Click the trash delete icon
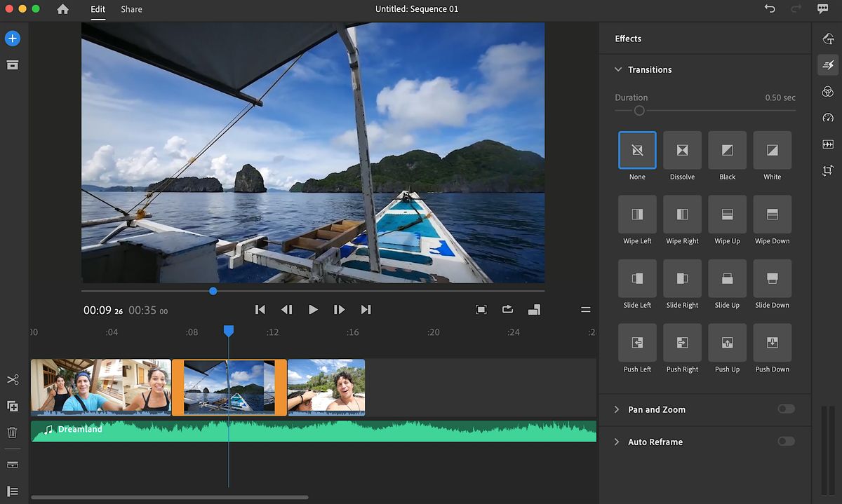Screen dimensions: 842x504 click(x=13, y=433)
